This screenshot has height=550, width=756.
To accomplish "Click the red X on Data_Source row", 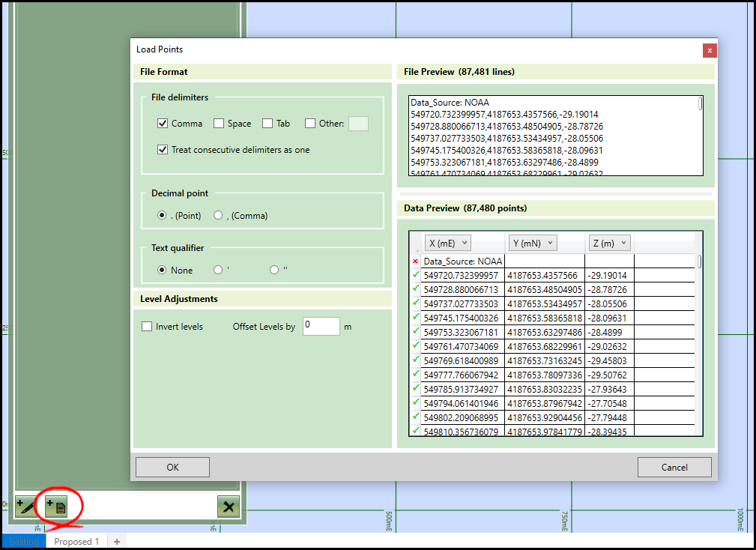I will click(x=416, y=262).
